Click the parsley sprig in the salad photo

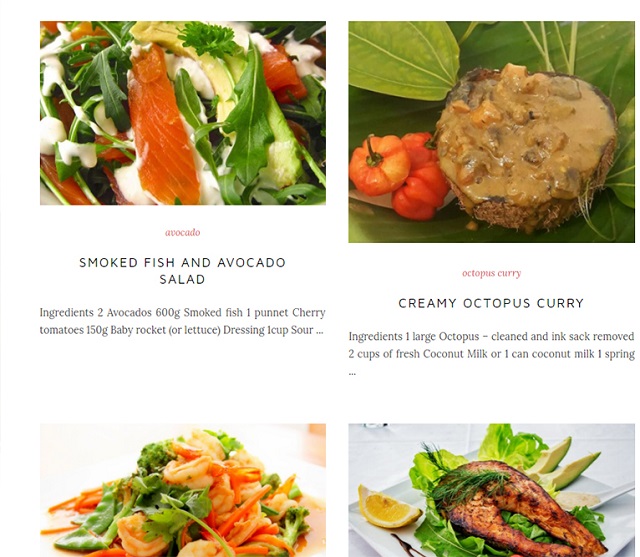[208, 39]
